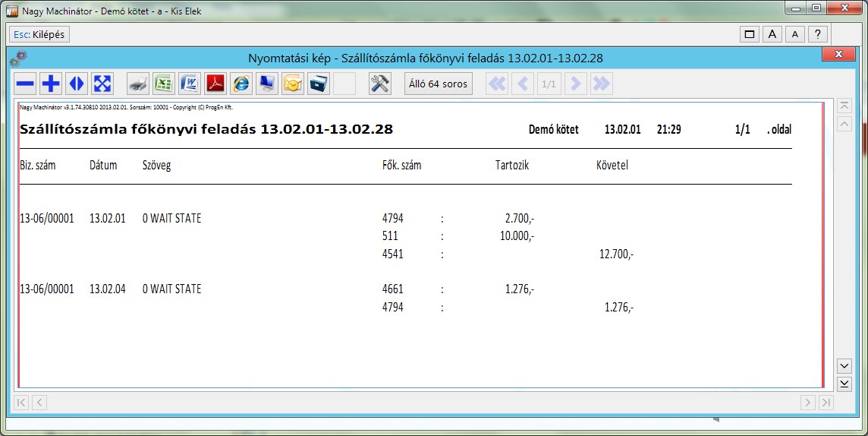
Task: Click amount 1.276,- in Tartozik column
Action: (x=520, y=289)
